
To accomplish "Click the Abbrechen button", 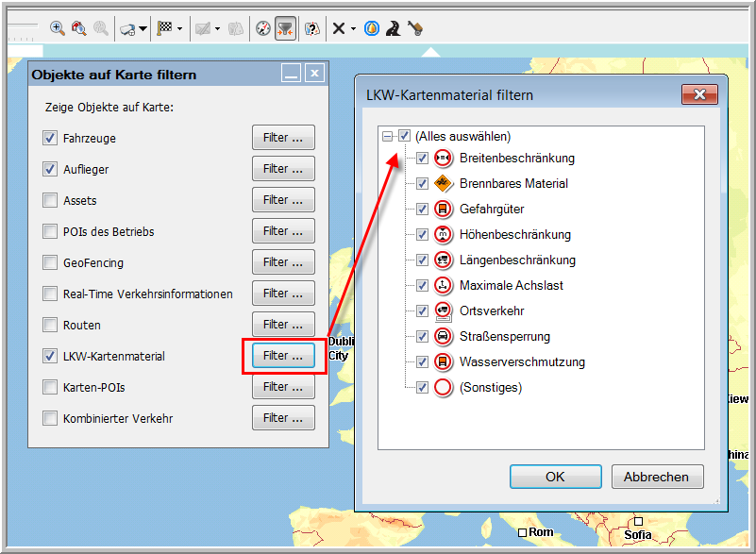I will click(657, 477).
